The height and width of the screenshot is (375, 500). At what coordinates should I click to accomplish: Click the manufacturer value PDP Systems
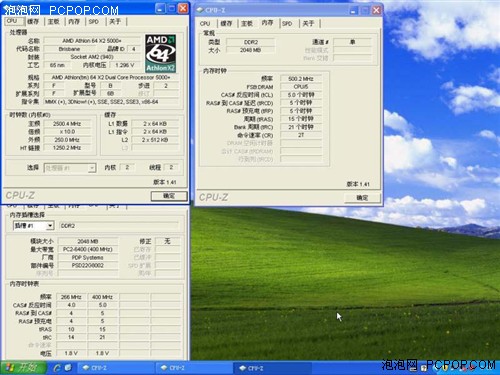(x=88, y=257)
